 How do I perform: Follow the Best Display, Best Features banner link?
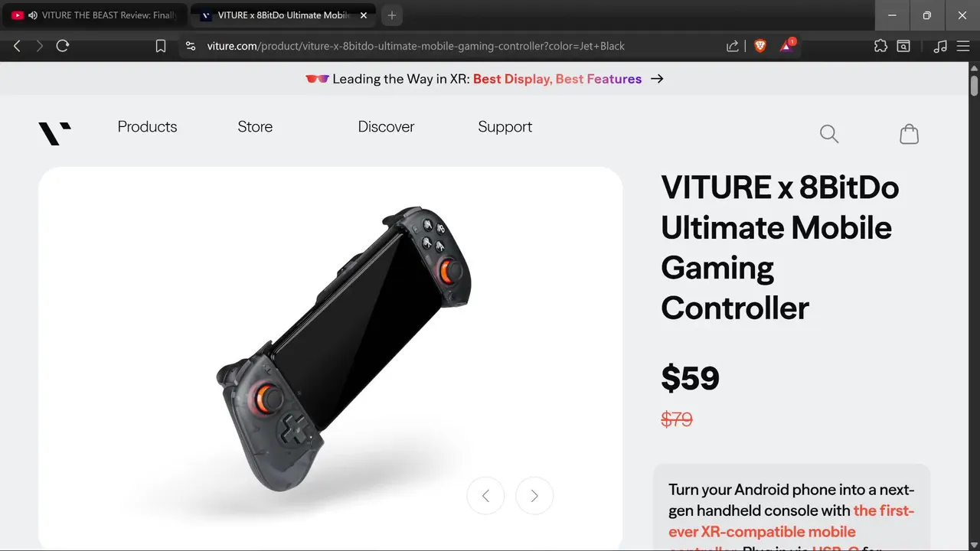(x=557, y=79)
